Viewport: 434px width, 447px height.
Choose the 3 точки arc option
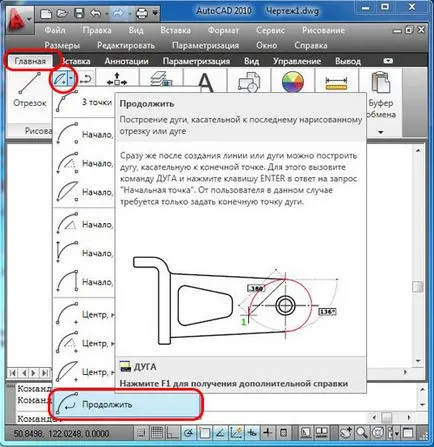click(x=84, y=102)
